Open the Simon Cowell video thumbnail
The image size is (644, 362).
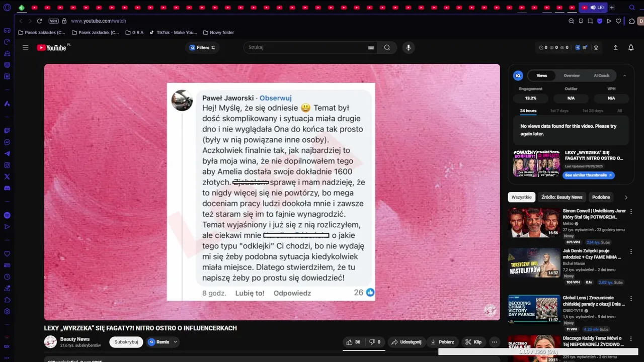(x=533, y=222)
